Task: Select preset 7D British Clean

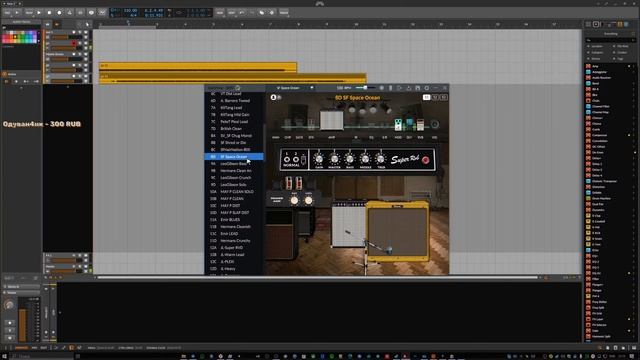Action: [x=234, y=129]
